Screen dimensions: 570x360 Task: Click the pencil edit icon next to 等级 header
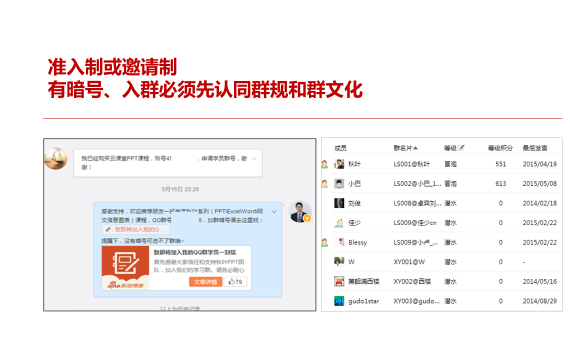point(461,148)
